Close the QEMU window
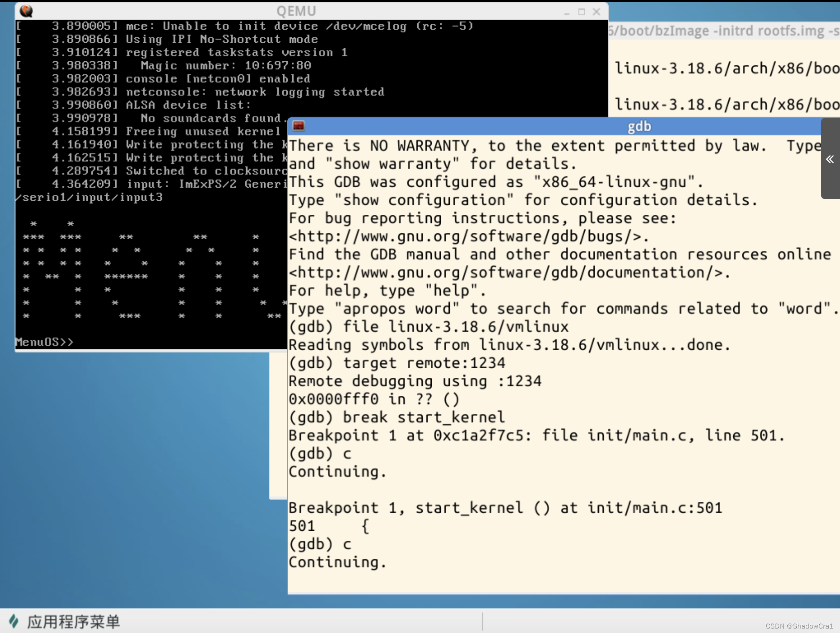 coord(596,12)
